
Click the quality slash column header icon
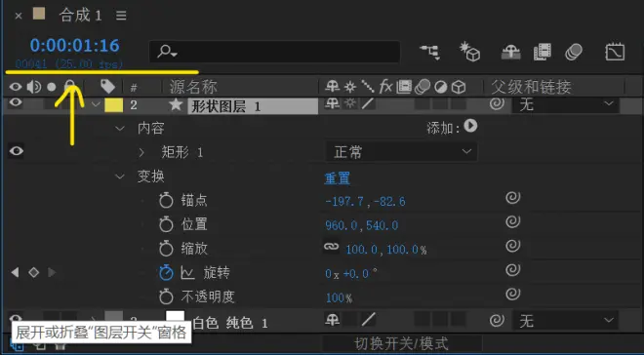click(368, 87)
